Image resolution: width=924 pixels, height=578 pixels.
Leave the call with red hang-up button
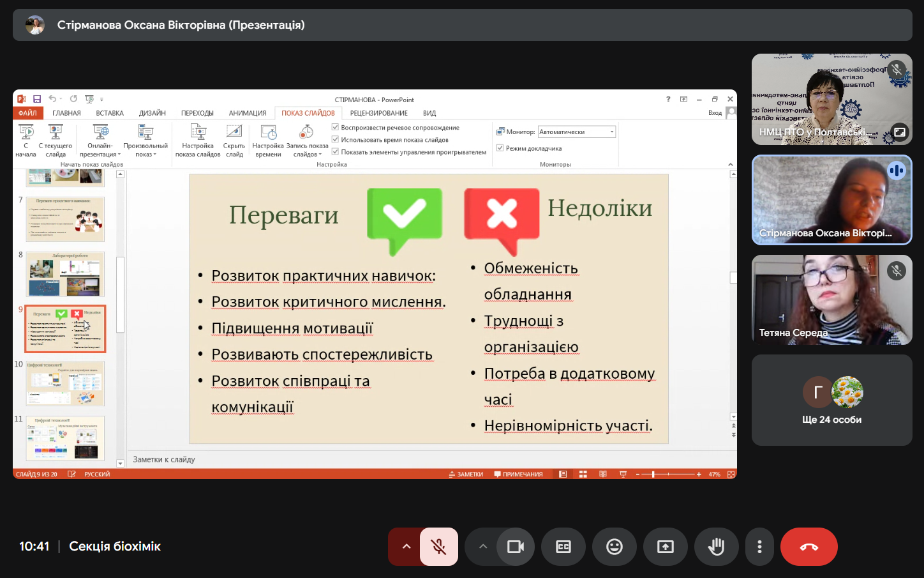pyautogui.click(x=808, y=547)
